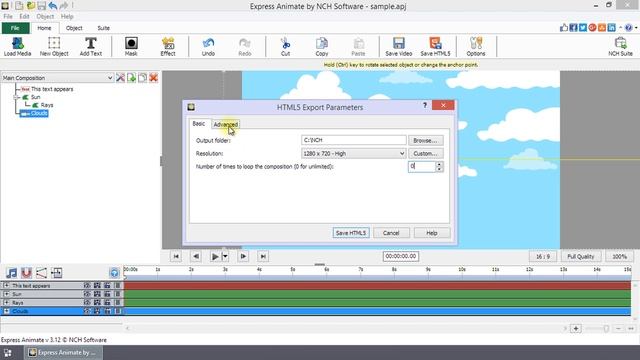The image size is (640, 360).
Task: Click the thumbs-up like icon
Action: pyautogui.click(x=564, y=27)
